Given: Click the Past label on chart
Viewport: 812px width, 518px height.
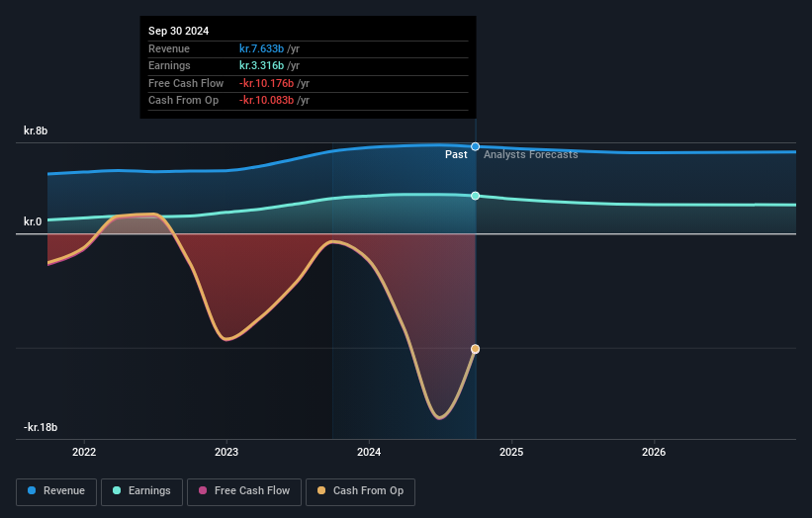Looking at the screenshot, I should coord(456,155).
